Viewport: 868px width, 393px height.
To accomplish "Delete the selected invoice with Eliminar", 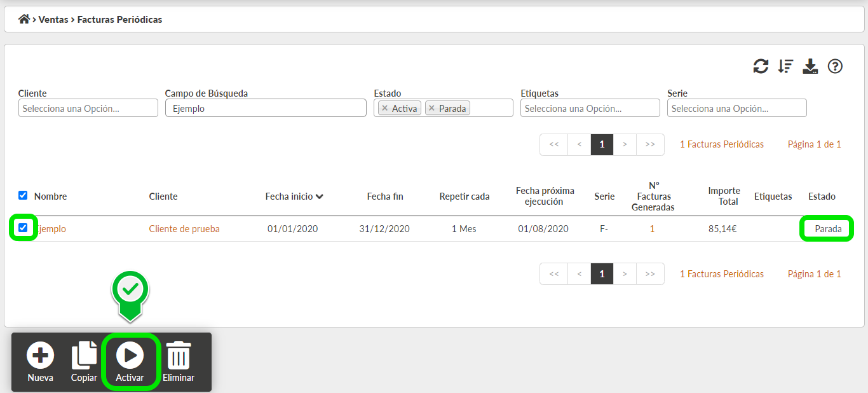I will (178, 360).
